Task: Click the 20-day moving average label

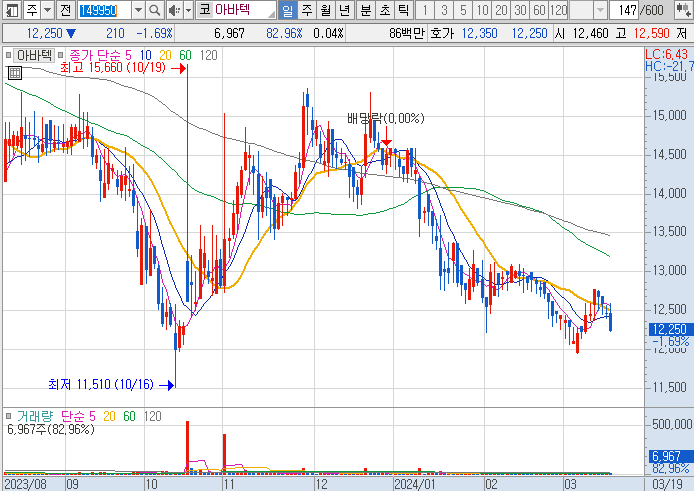Action: point(165,55)
